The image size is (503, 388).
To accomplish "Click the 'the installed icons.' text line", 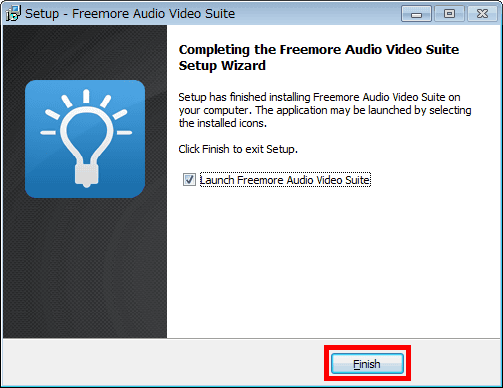I will (223, 123).
